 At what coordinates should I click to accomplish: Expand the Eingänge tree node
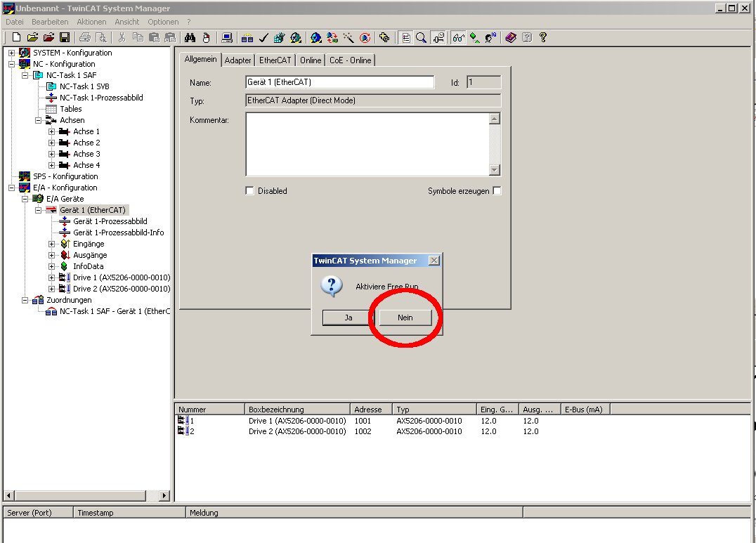pyautogui.click(x=51, y=244)
